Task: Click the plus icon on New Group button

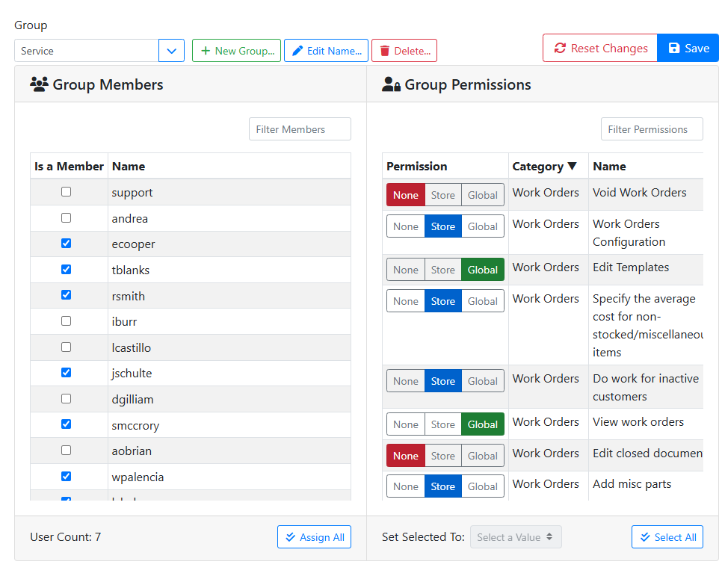Action: pos(206,51)
